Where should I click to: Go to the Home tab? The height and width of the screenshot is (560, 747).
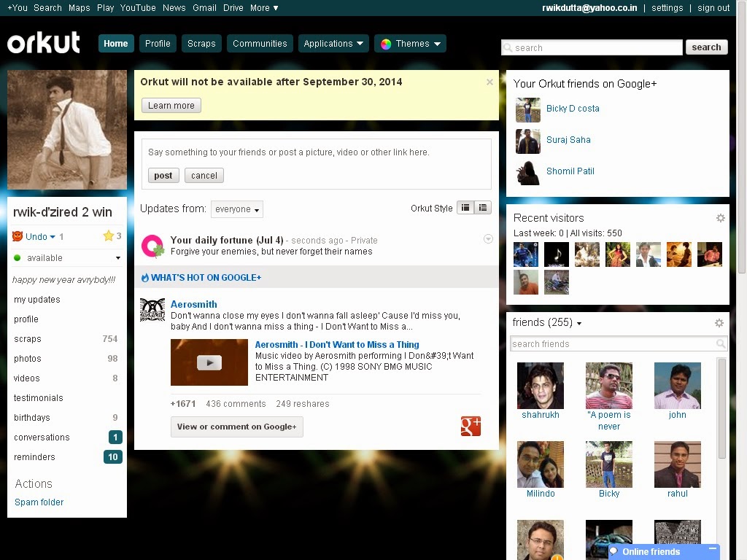pyautogui.click(x=116, y=43)
